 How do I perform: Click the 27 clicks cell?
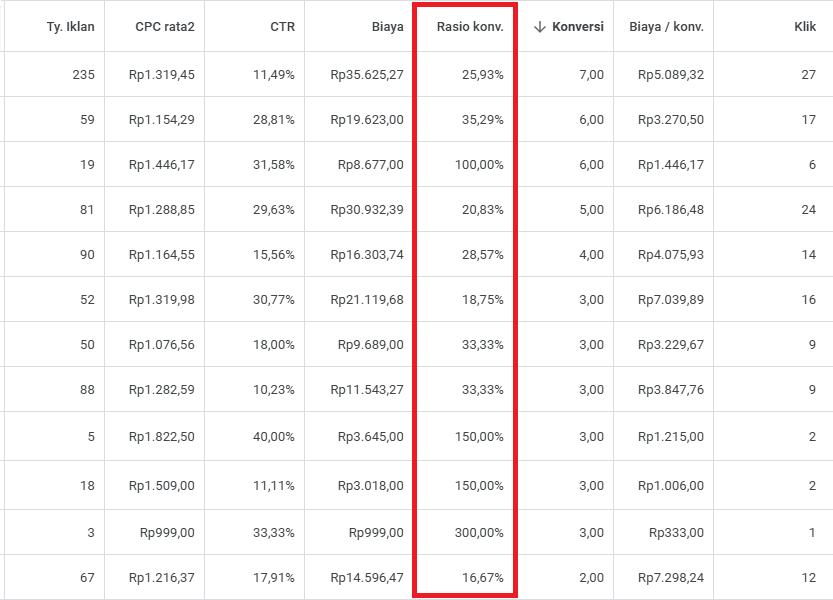(809, 74)
